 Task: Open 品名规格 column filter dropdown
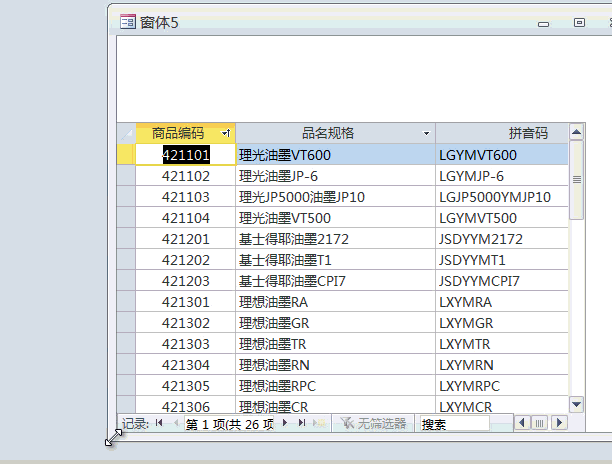pos(427,133)
